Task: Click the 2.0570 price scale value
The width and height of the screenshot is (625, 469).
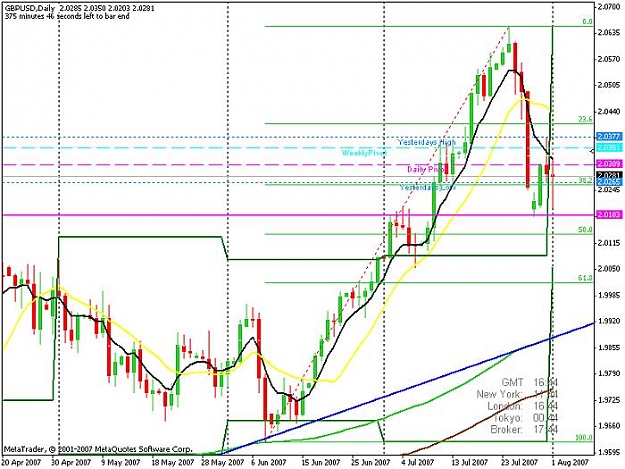Action: click(x=610, y=59)
